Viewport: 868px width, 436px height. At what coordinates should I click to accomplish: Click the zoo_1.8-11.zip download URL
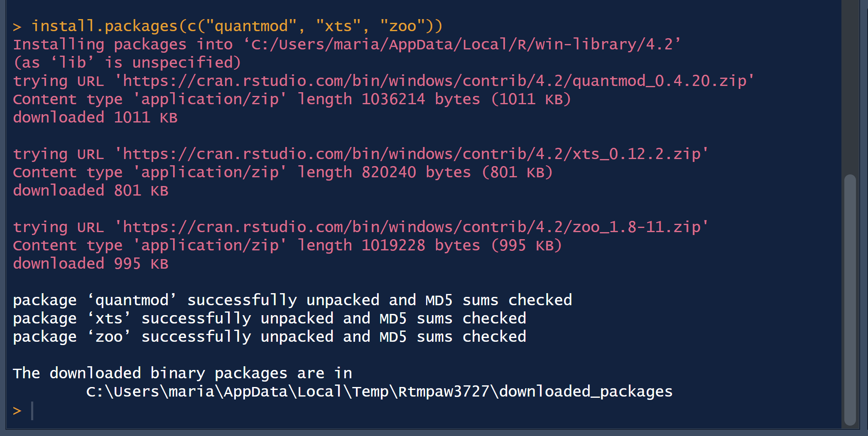(412, 227)
